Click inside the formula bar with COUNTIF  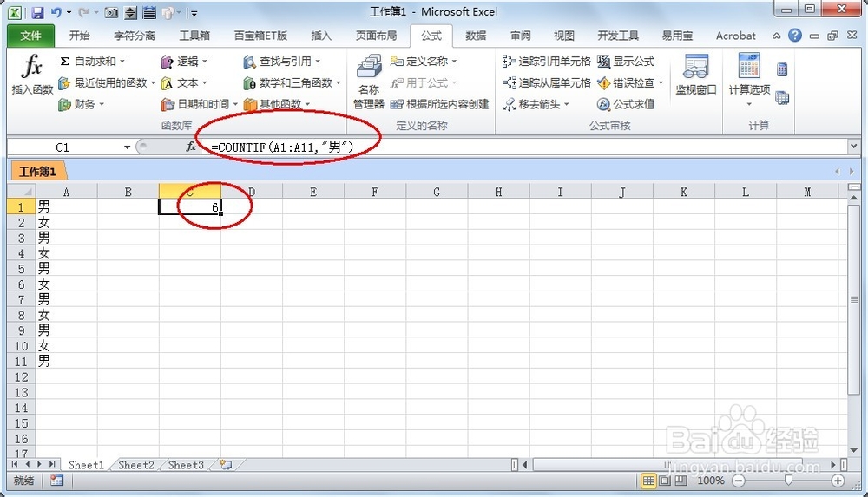[x=521, y=148]
